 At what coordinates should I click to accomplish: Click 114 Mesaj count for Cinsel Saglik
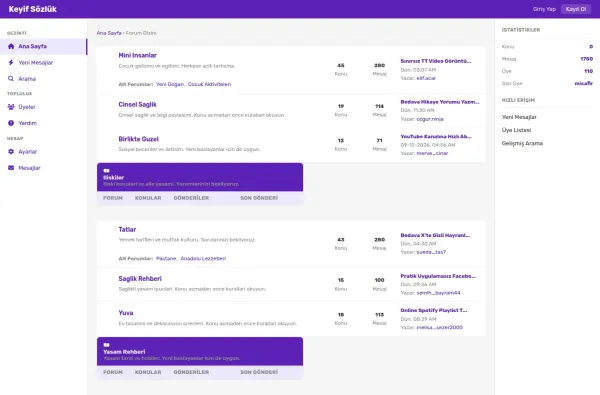tap(379, 106)
